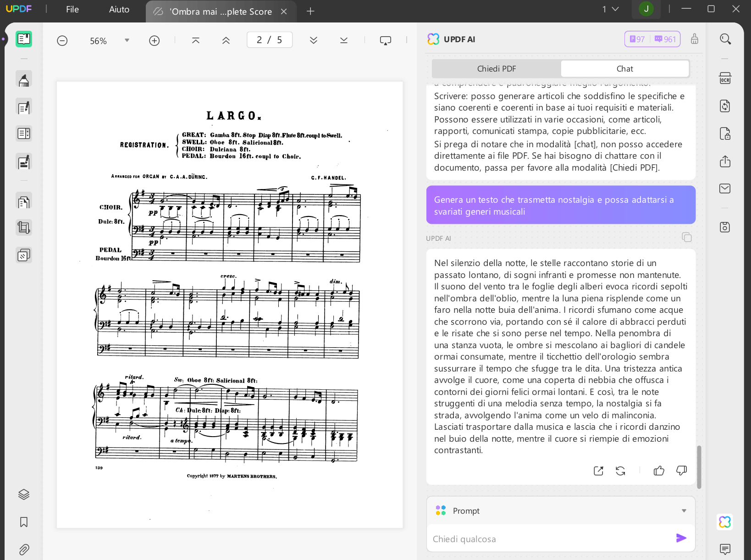
Task: Dislike the AI response with thumbs down
Action: point(682,471)
